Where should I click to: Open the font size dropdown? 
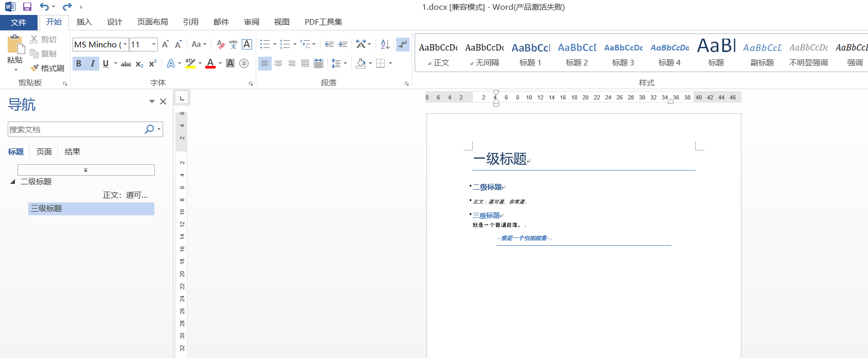pyautogui.click(x=153, y=44)
